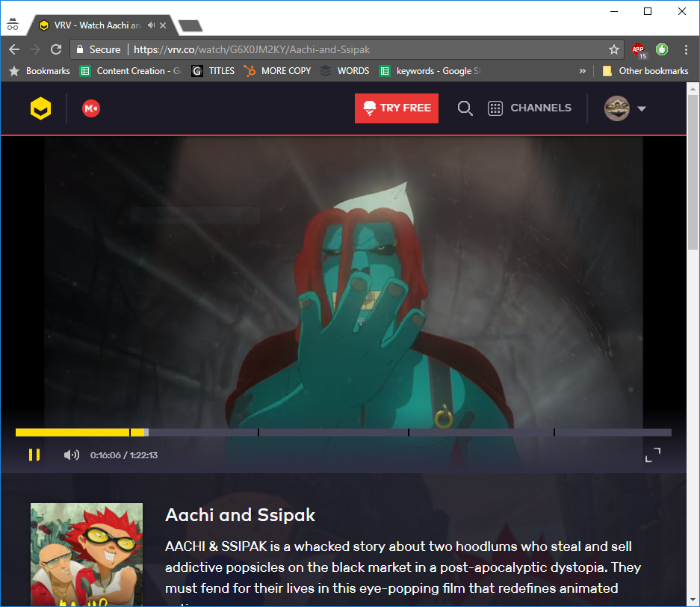Open the ABP adblocker extension
Image resolution: width=700 pixels, height=607 pixels.
639,50
